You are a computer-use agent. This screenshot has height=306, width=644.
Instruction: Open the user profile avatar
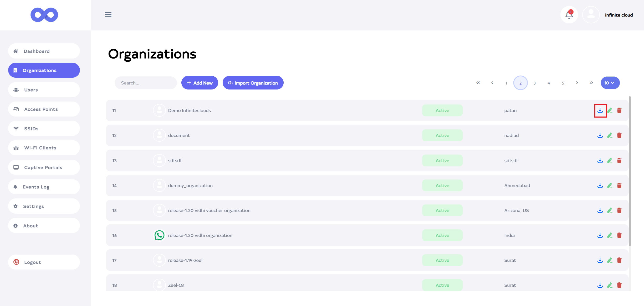(x=591, y=15)
